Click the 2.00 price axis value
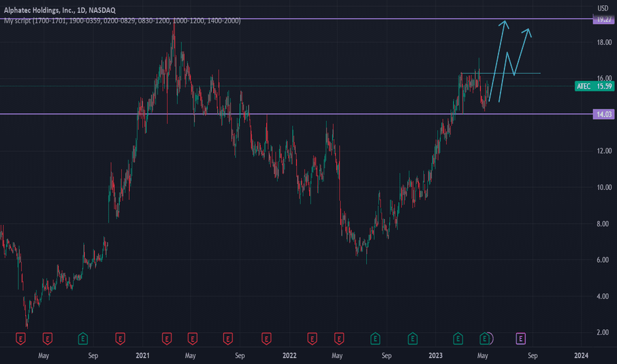 (x=602, y=332)
